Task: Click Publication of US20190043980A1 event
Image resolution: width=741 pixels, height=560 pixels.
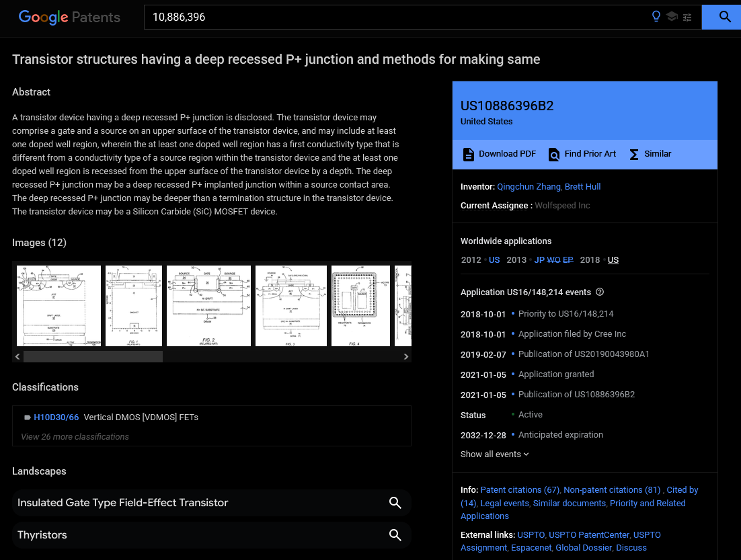Action: click(x=584, y=354)
